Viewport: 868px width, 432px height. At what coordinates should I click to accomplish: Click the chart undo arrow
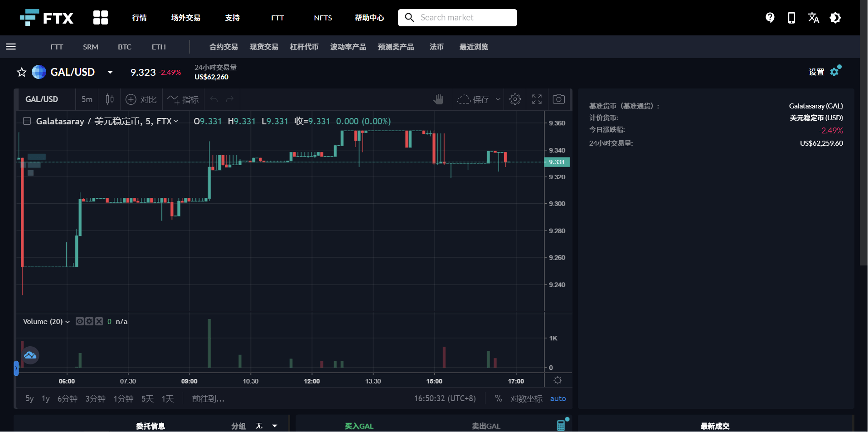[x=214, y=99]
